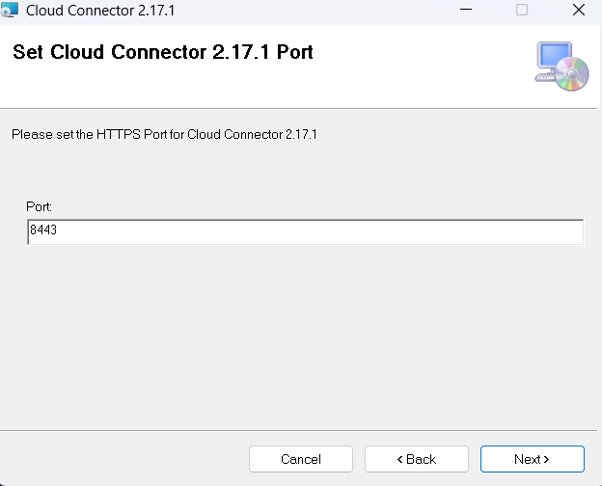Click the 'Cloud Connector 2.17.1' window title text
The image size is (602, 486).
pos(100,10)
